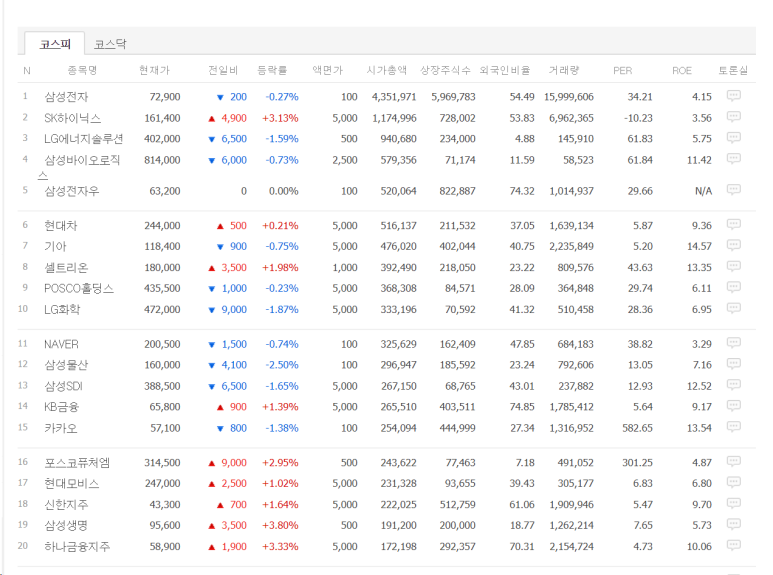Open the 카카오 stock link
The width and height of the screenshot is (773, 575).
(x=61, y=428)
